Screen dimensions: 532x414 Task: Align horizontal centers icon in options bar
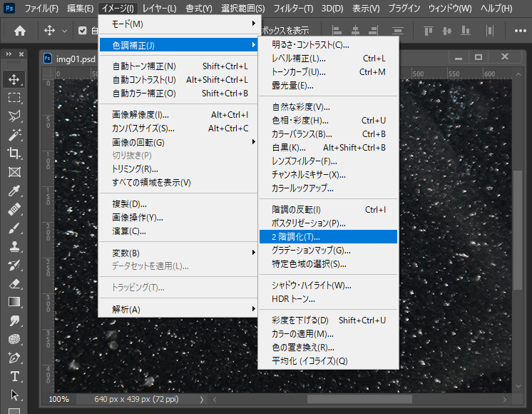[x=355, y=31]
